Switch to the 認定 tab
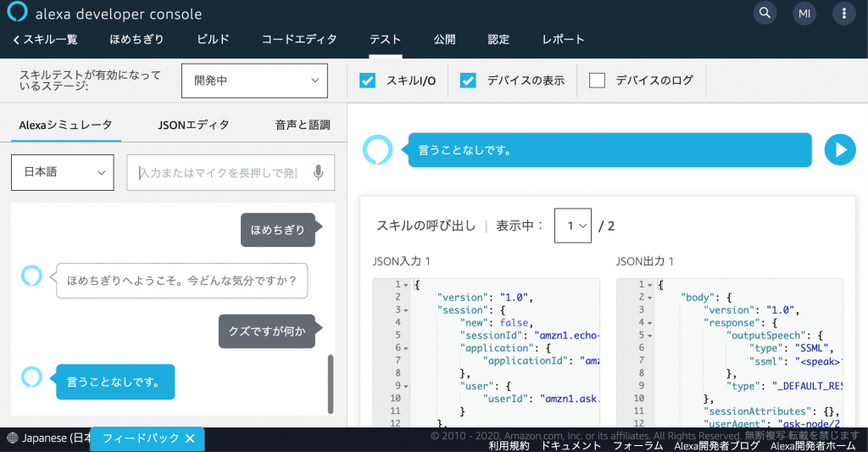 [498, 39]
